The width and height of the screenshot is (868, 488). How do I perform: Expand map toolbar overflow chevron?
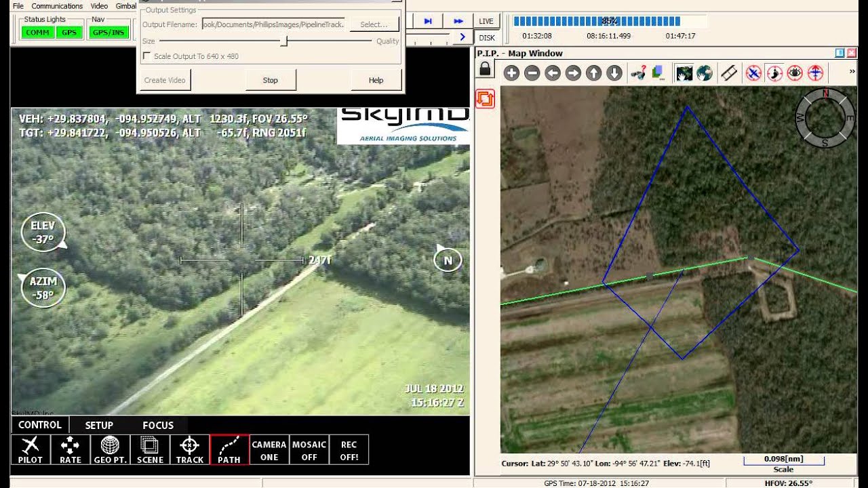pyautogui.click(x=852, y=71)
